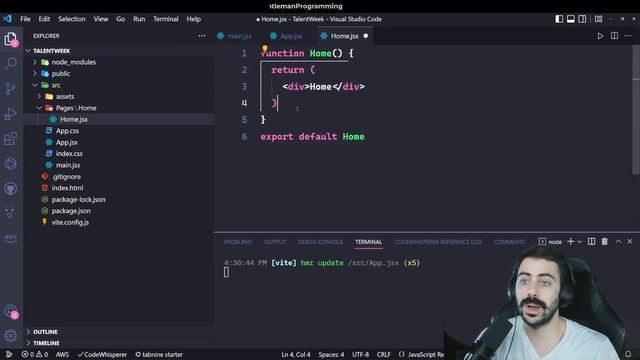Screen dimensions: 640x360
Task: Add a new terminal with plus icon
Action: 571,242
